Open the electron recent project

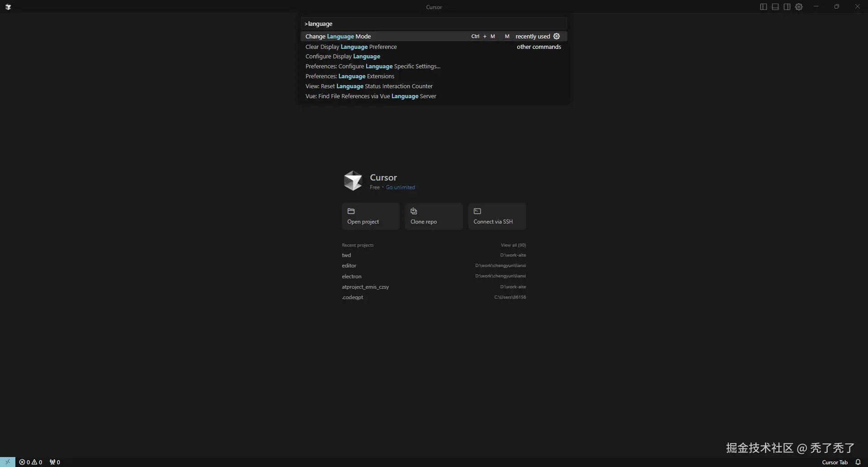click(434, 276)
